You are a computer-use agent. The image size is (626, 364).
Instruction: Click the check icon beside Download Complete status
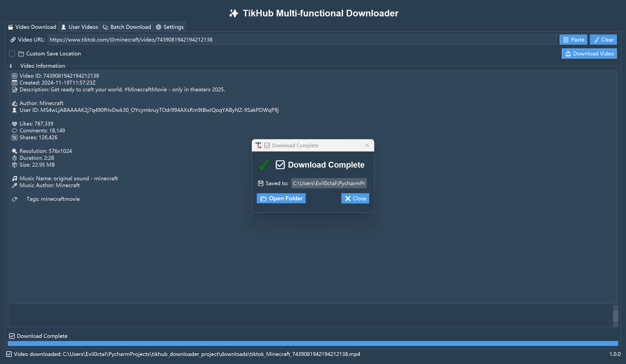click(x=12, y=336)
